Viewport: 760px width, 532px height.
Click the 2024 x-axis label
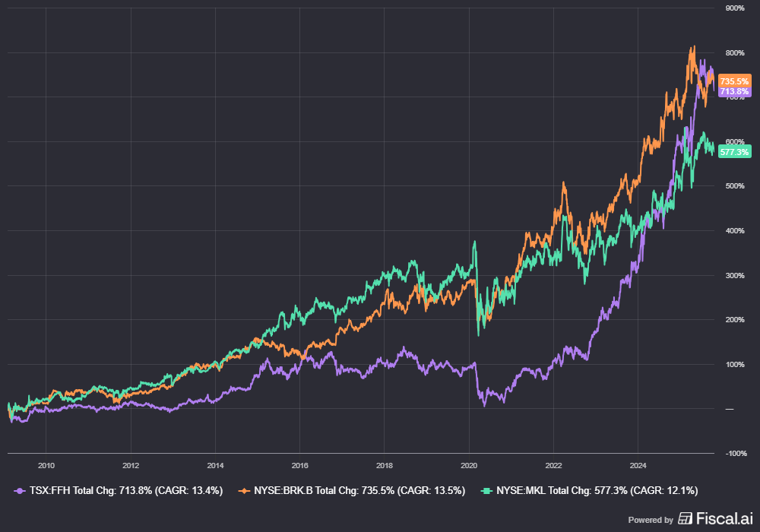(x=638, y=466)
